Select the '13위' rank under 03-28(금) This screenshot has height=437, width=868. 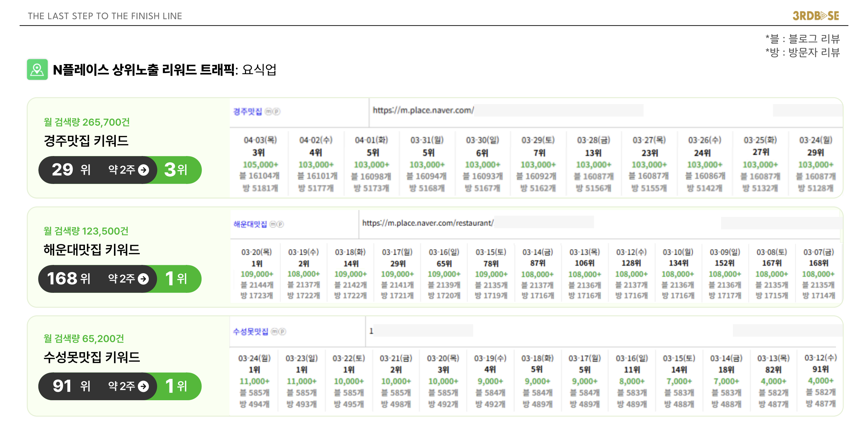[x=593, y=153]
